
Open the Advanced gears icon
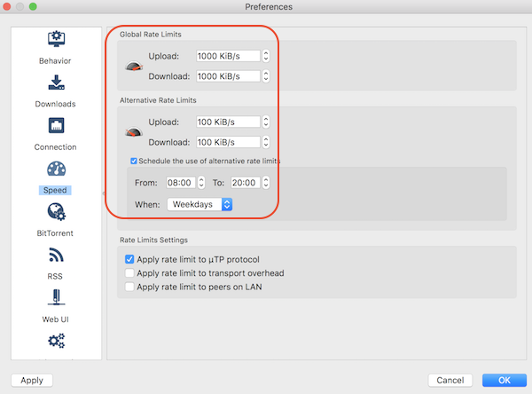pos(55,342)
